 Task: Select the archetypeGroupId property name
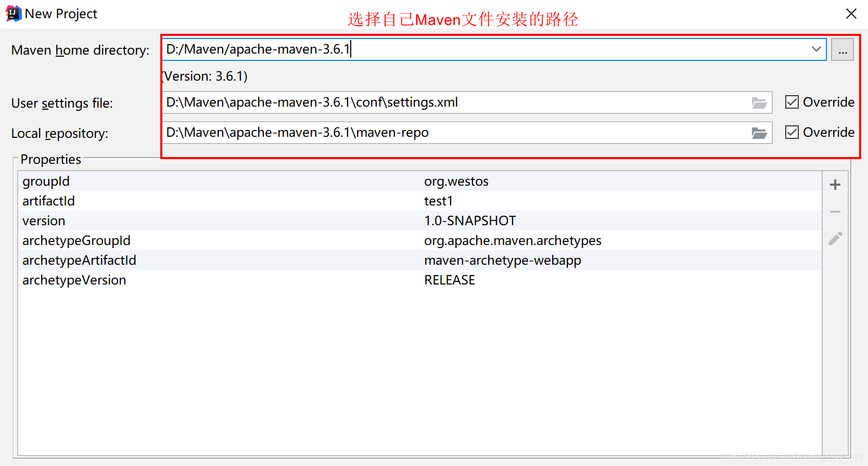click(x=76, y=240)
